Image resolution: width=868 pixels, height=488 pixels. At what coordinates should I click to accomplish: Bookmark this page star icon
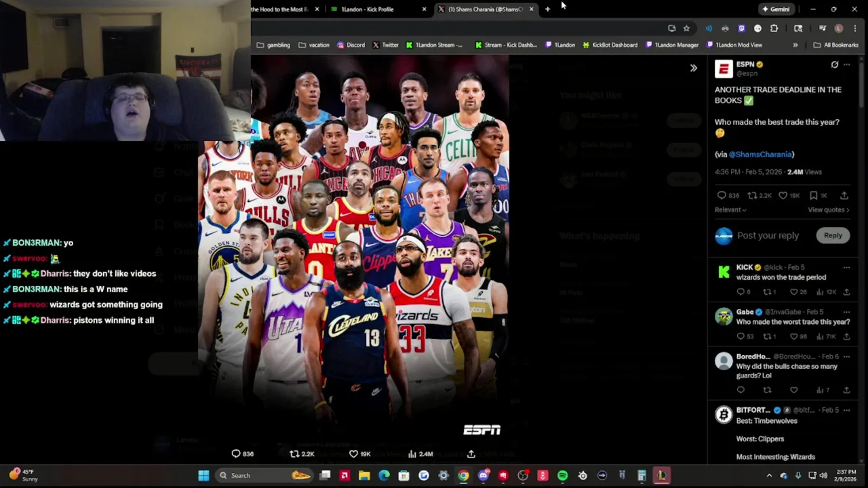tap(686, 28)
